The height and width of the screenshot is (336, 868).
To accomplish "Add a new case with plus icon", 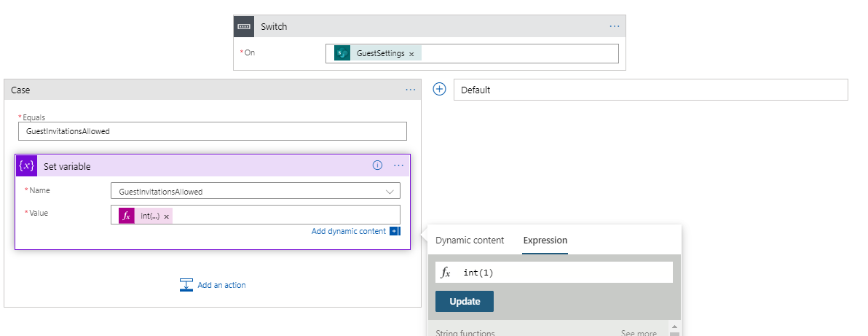I will pos(440,89).
